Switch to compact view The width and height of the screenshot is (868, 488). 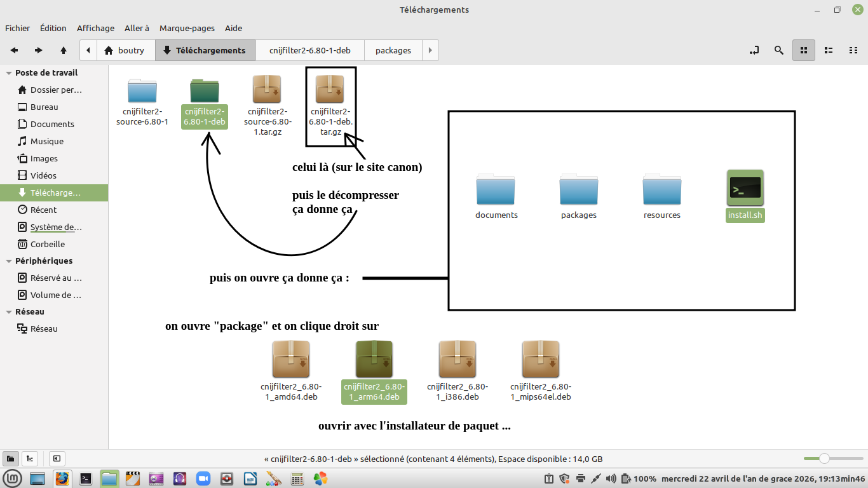(x=853, y=50)
